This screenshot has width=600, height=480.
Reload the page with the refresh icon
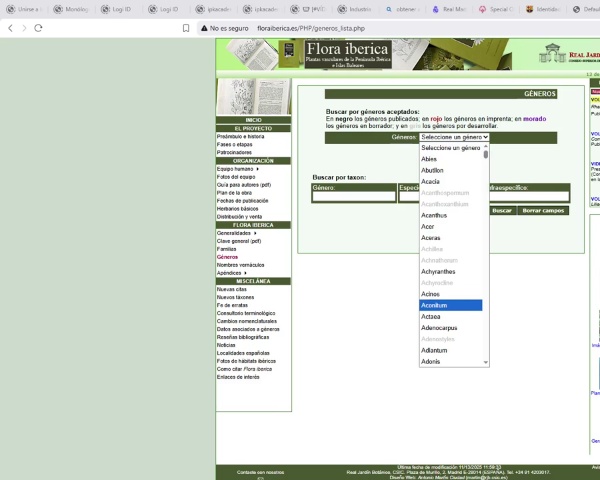coord(39,28)
